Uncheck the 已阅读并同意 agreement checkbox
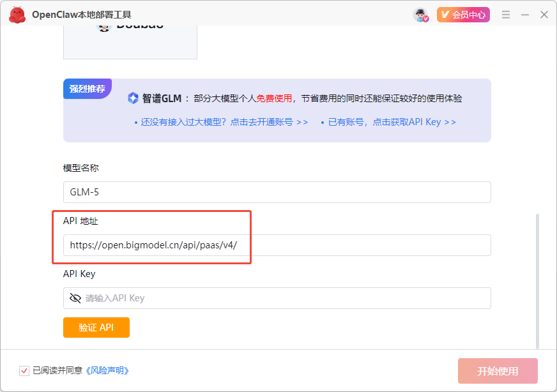The height and width of the screenshot is (392, 557). pos(24,370)
